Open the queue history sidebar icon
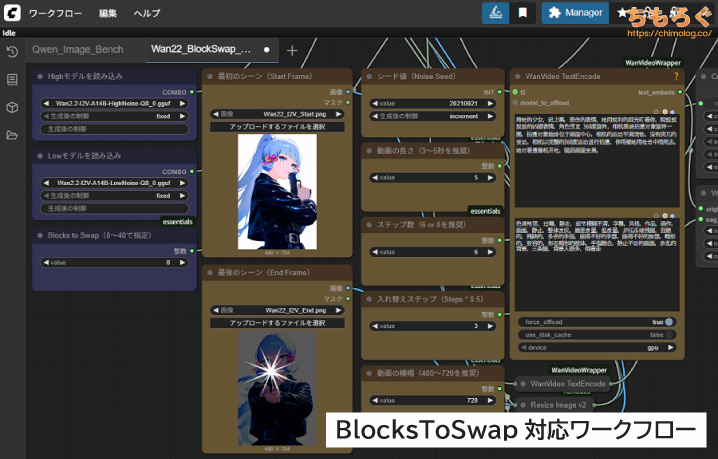 12,52
